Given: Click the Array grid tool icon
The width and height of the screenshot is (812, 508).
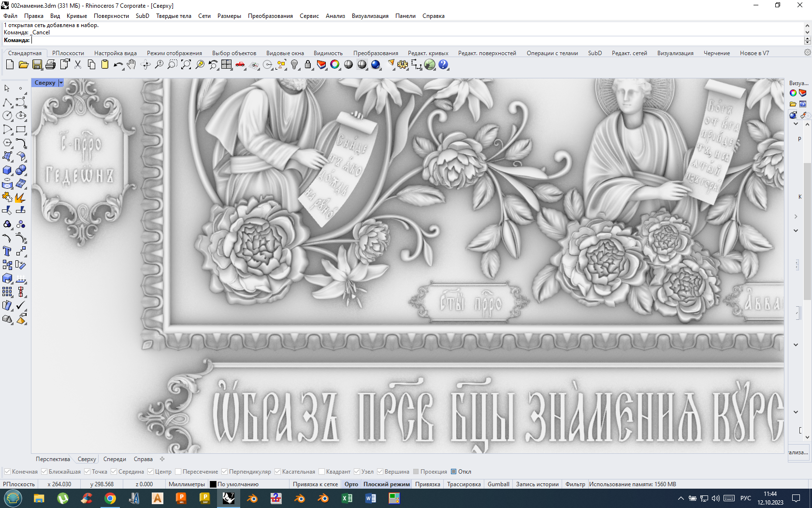Looking at the screenshot, I should click(x=7, y=292).
